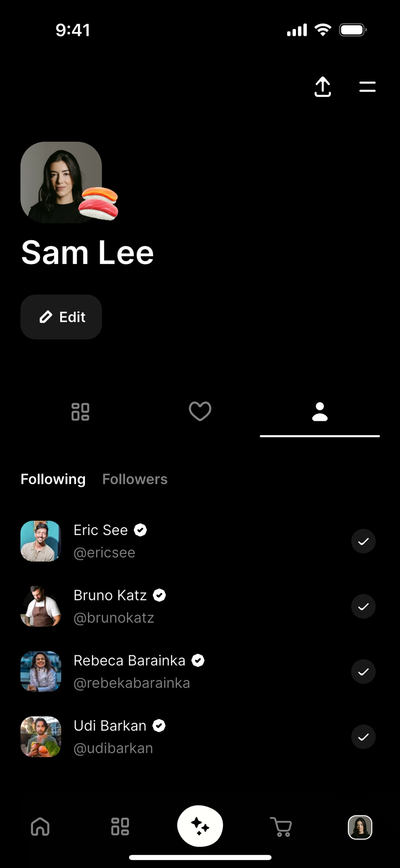This screenshot has width=400, height=868.
Task: Open the shopping cart icon
Action: pos(281,827)
